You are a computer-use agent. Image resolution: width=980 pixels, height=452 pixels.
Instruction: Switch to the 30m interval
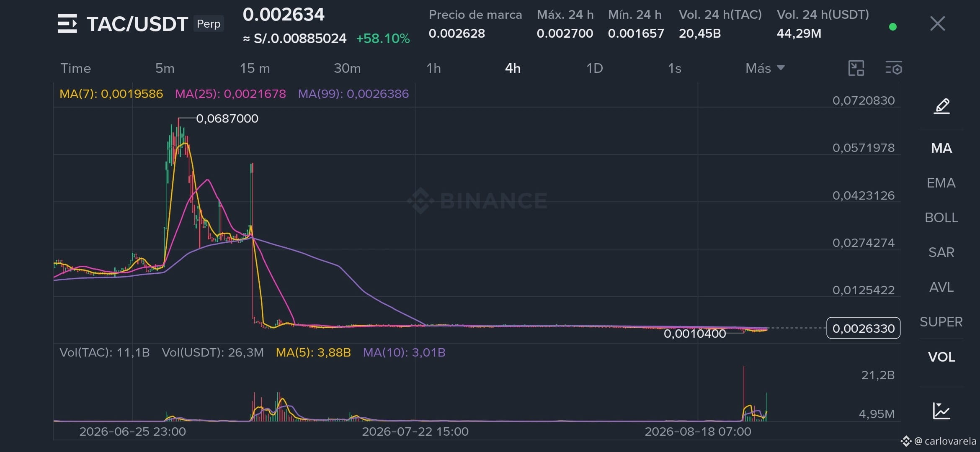coord(347,68)
